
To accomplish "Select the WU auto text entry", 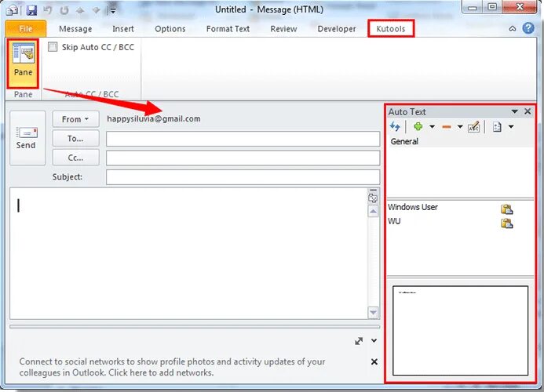I will point(394,221).
